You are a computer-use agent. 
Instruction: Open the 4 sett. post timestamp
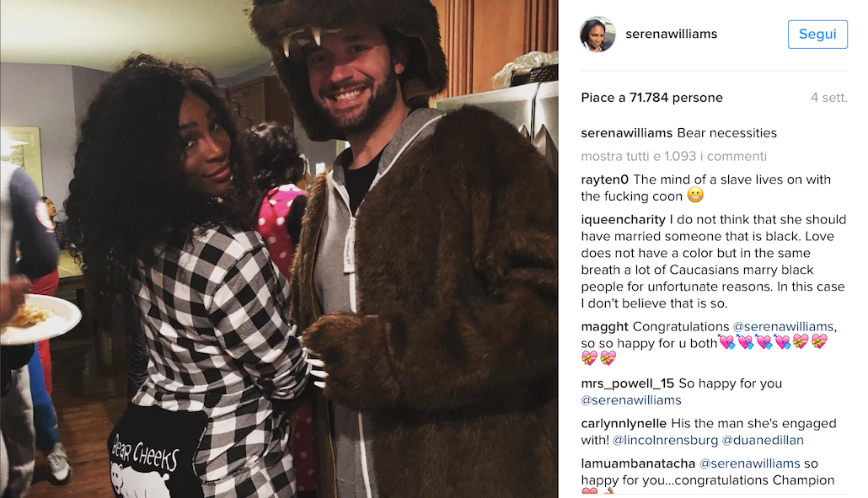click(828, 98)
